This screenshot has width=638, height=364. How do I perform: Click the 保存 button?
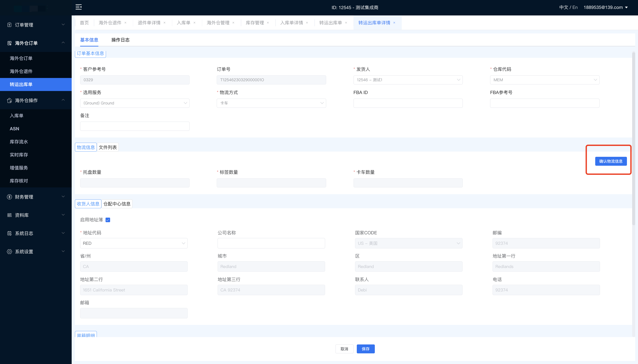[x=366, y=349]
